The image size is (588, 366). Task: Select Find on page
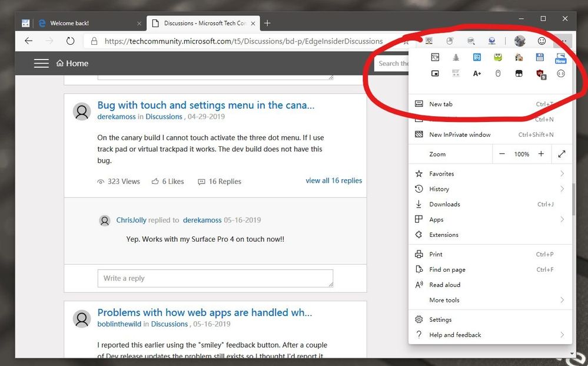490,269
